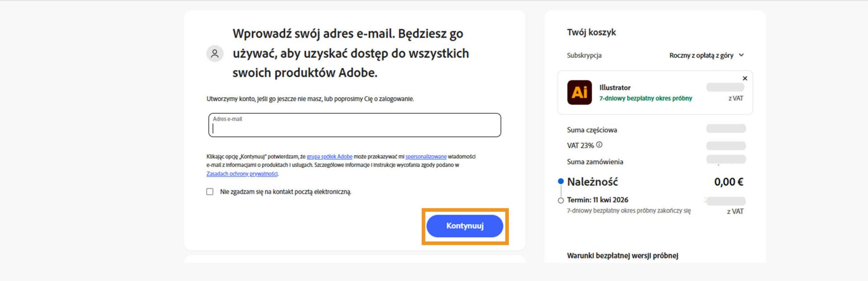868x281 pixels.
Task: Open the 'grupa spółek Adobe' link
Action: pyautogui.click(x=330, y=157)
